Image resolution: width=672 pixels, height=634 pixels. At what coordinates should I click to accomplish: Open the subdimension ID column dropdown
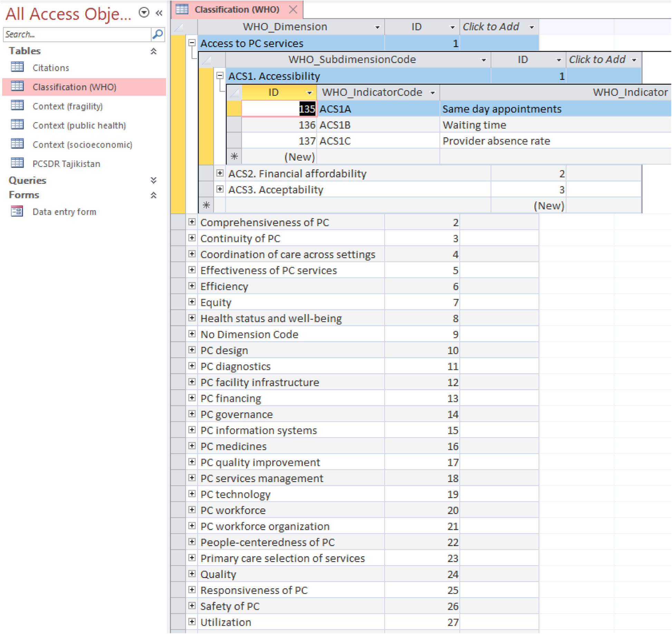pyautogui.click(x=559, y=60)
